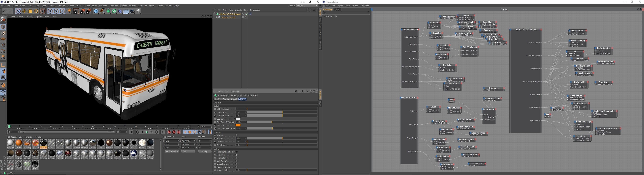Click the search icon in Object Manager
The width and height of the screenshot is (644, 175).
coord(307,10)
